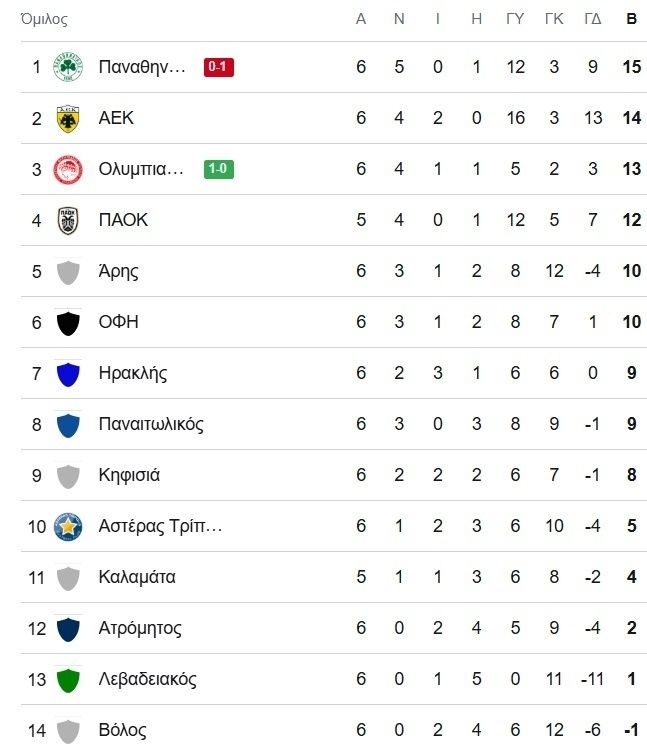Click the ΠΑΟΚ black-and-white crest
Viewport: 647px width, 748px height.
(68, 220)
